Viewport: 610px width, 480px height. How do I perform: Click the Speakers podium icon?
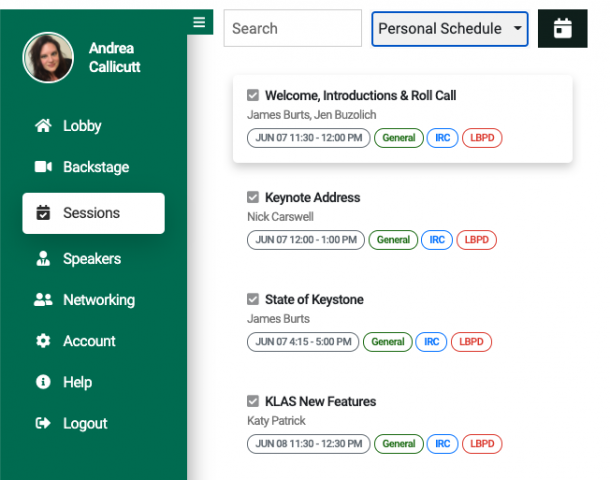(43, 259)
